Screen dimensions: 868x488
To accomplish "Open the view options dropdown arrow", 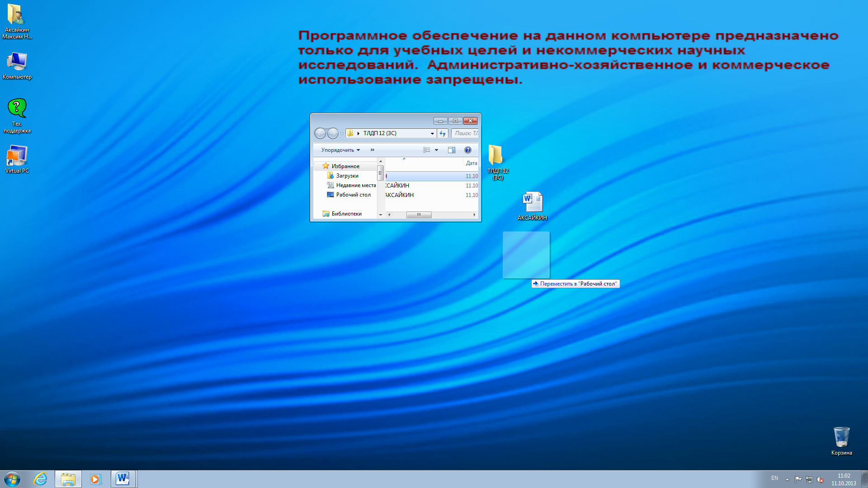I will click(436, 150).
